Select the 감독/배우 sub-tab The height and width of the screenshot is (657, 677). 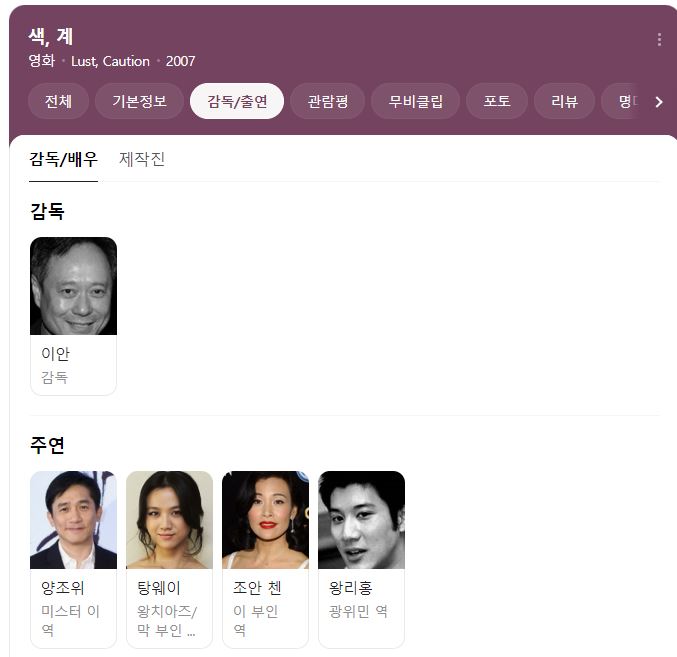(x=63, y=159)
